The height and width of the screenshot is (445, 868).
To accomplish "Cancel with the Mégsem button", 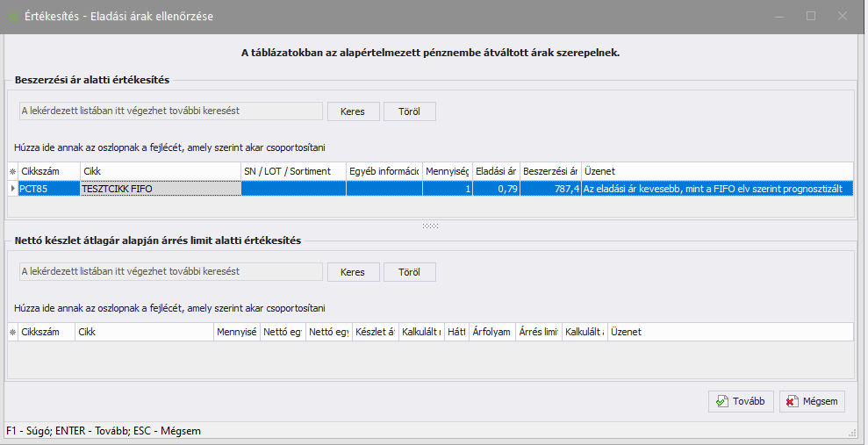I will [x=812, y=401].
